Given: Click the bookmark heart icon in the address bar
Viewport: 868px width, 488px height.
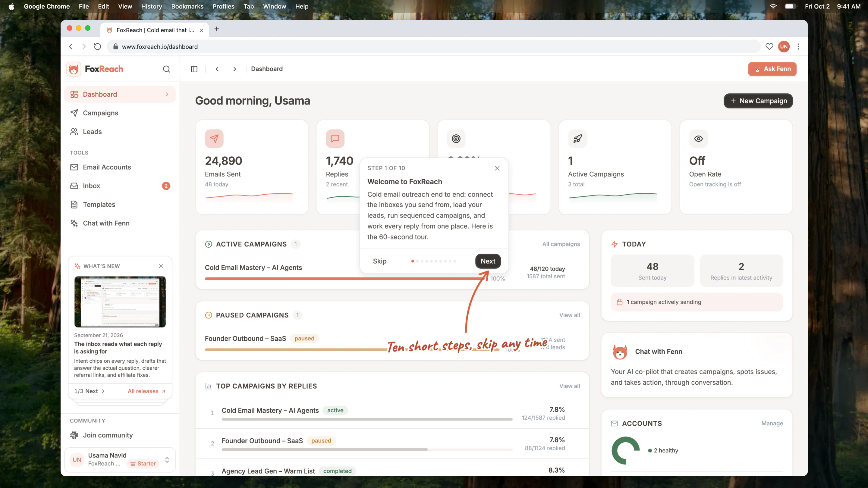Looking at the screenshot, I should click(769, 46).
